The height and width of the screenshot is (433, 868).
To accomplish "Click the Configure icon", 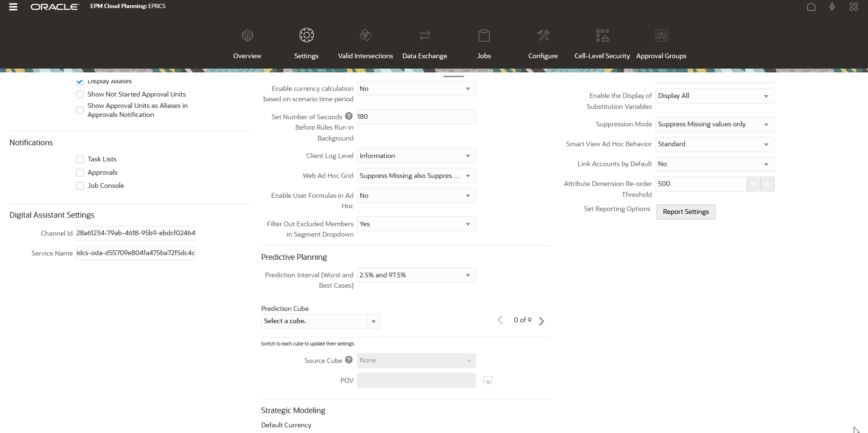I will (x=542, y=43).
